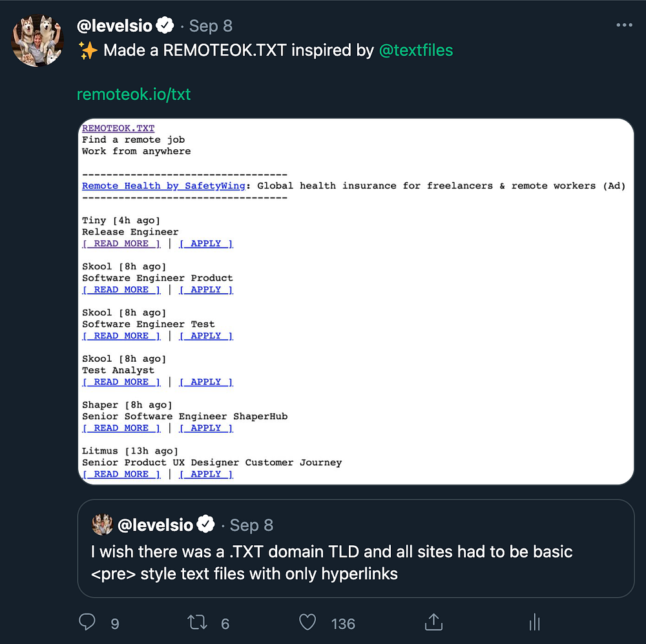Like the tweet with the heart icon
Viewport: 646px width, 644px height.
(307, 622)
